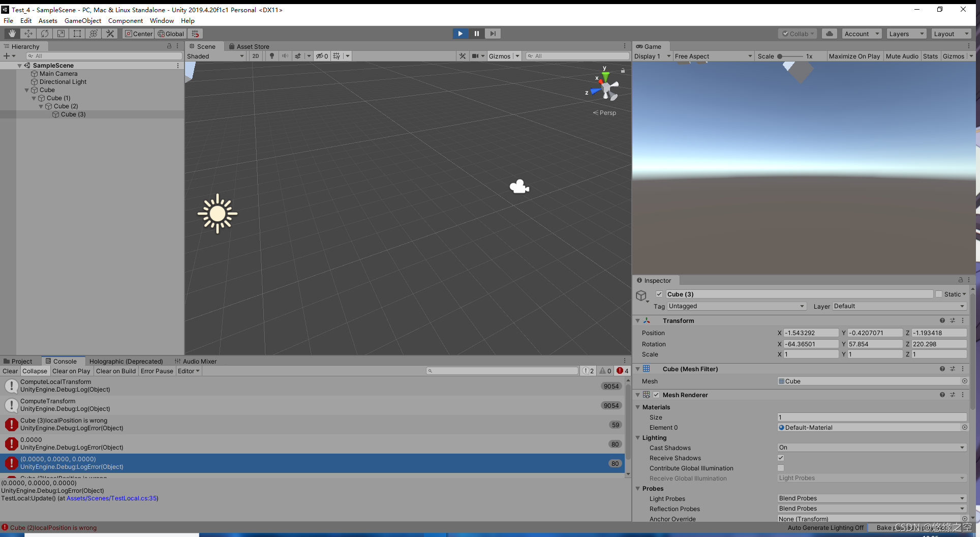The width and height of the screenshot is (980, 537).
Task: Toggle Maximize On Play
Action: click(854, 56)
